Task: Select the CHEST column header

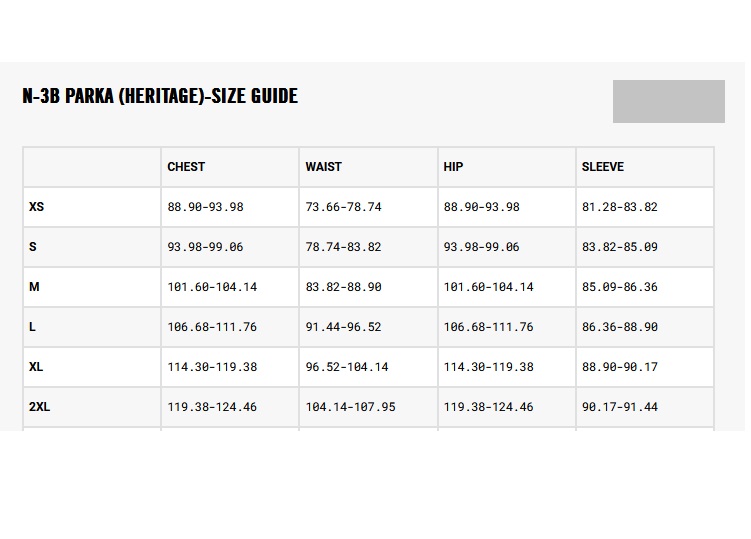Action: [x=186, y=167]
